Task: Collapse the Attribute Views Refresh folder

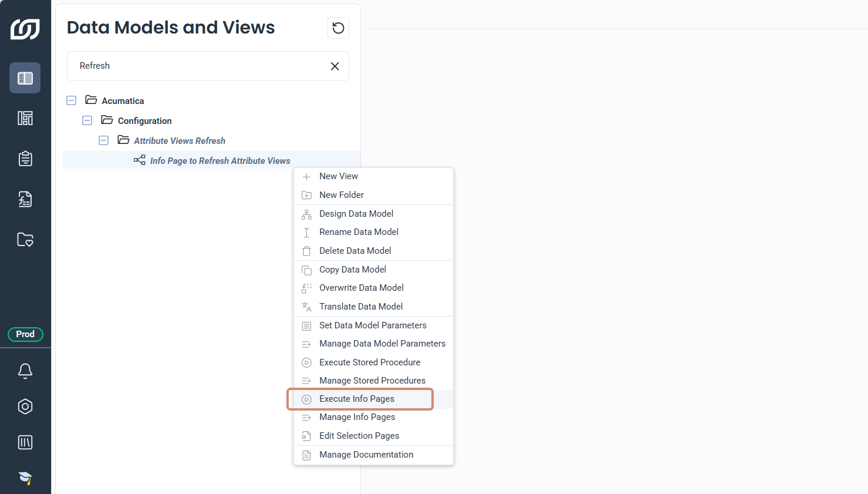Action: [x=104, y=140]
